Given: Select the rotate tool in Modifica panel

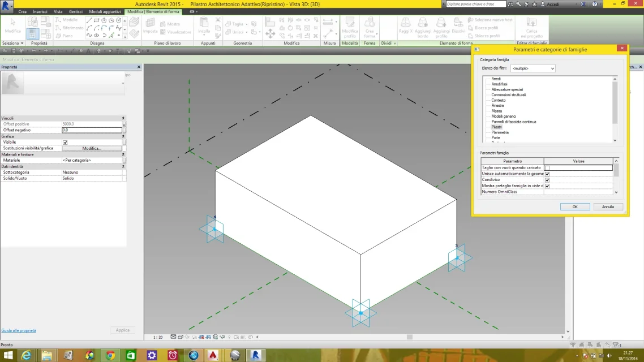Looking at the screenshot, I should click(290, 28).
